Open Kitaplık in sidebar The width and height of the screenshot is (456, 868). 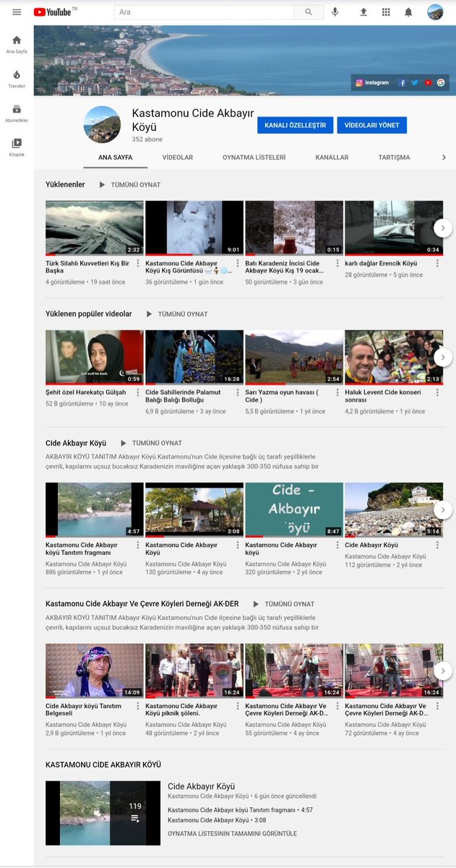[x=17, y=148]
